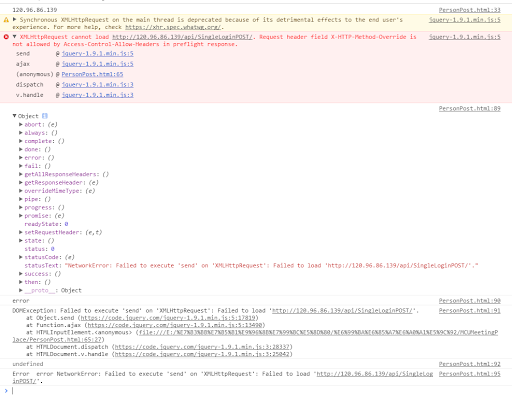Image resolution: width=512 pixels, height=396 pixels.
Task: Open SingleLoginPOST URL in red error message
Action: click(x=182, y=37)
